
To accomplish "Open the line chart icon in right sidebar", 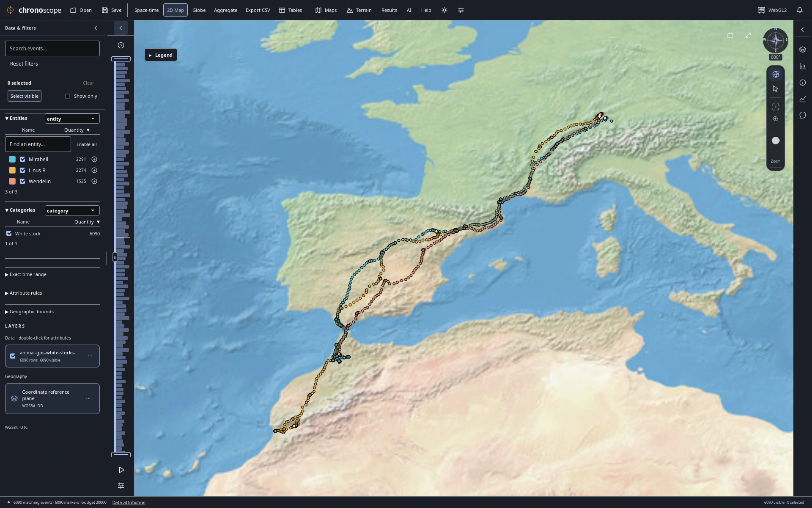I will pyautogui.click(x=803, y=99).
